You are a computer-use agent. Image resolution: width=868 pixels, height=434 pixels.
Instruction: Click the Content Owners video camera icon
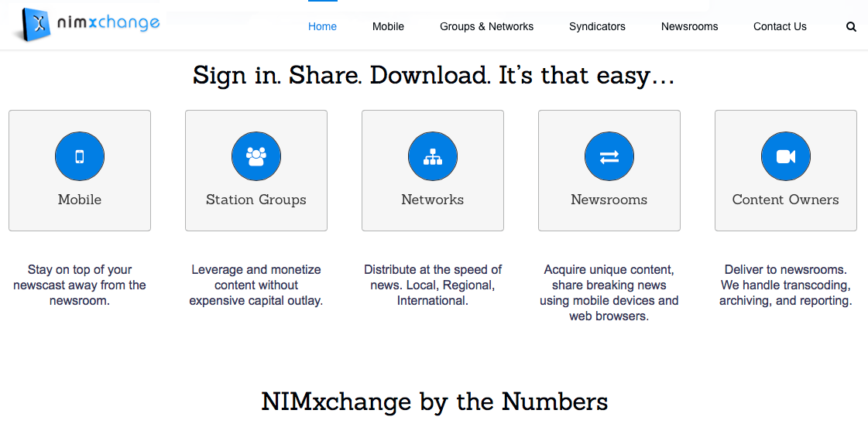(x=786, y=156)
